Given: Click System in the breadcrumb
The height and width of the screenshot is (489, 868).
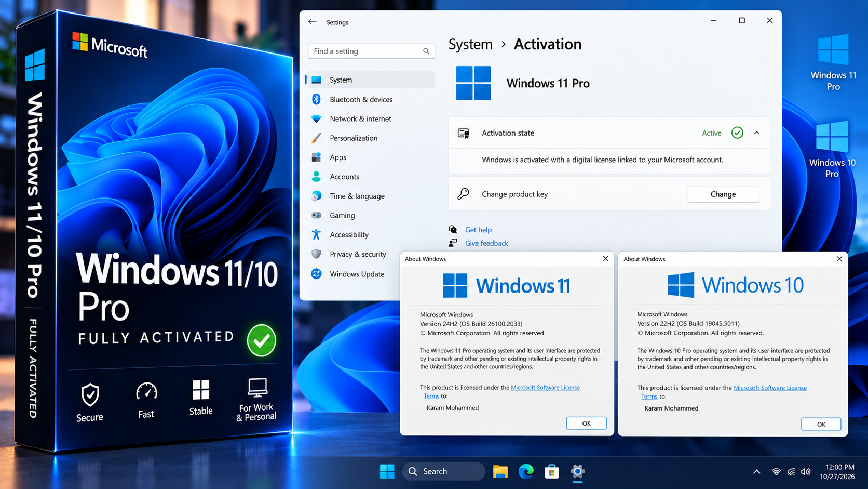Looking at the screenshot, I should click(470, 44).
